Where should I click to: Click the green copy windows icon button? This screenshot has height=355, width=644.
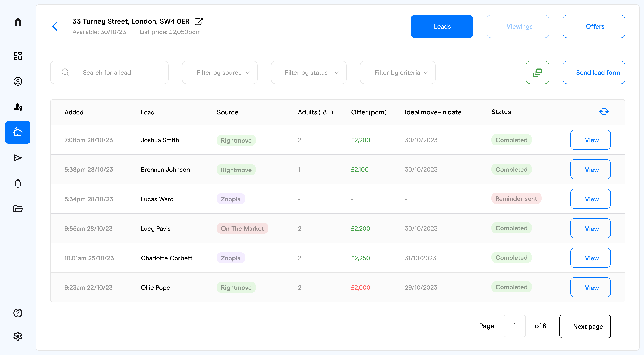[x=537, y=73]
